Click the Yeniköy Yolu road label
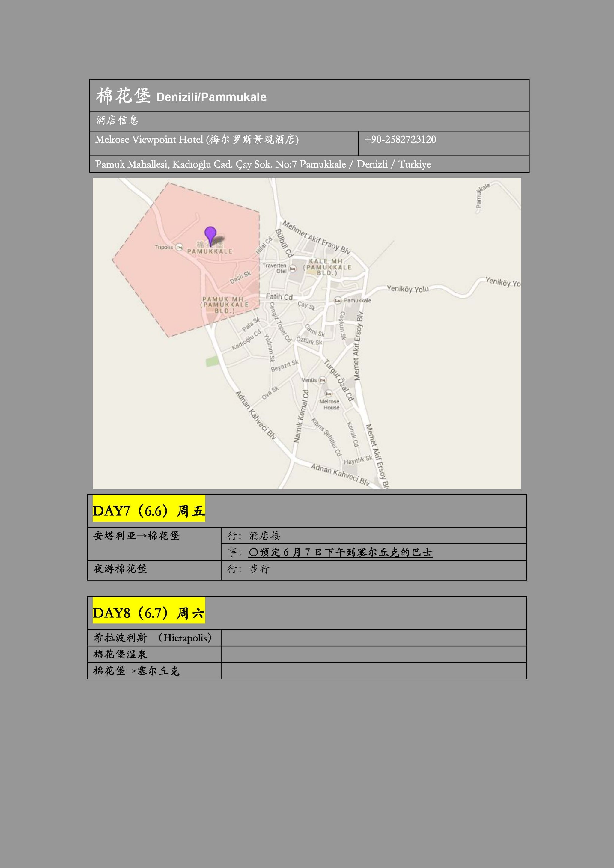The image size is (614, 868). (407, 289)
